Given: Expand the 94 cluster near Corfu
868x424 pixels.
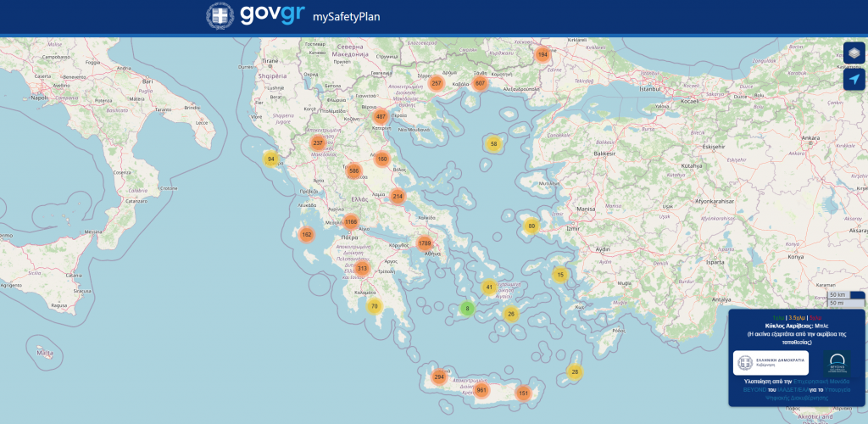Looking at the screenshot, I should tap(271, 159).
